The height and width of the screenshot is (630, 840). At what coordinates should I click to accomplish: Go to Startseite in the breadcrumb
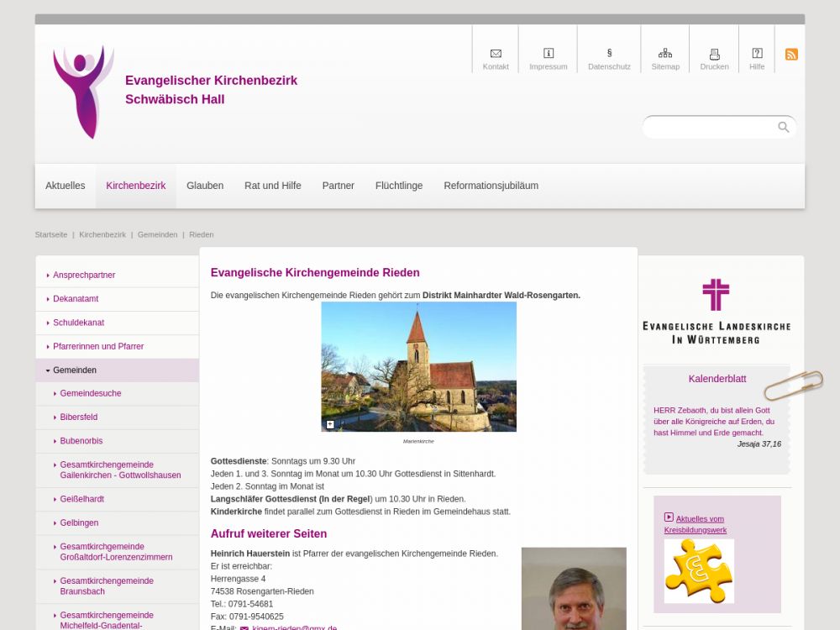pyautogui.click(x=51, y=235)
